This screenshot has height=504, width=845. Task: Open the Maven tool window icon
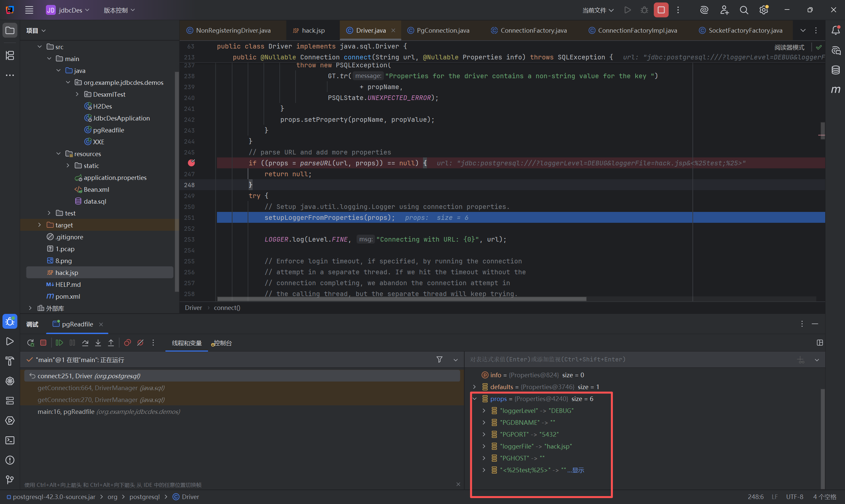pyautogui.click(x=835, y=90)
